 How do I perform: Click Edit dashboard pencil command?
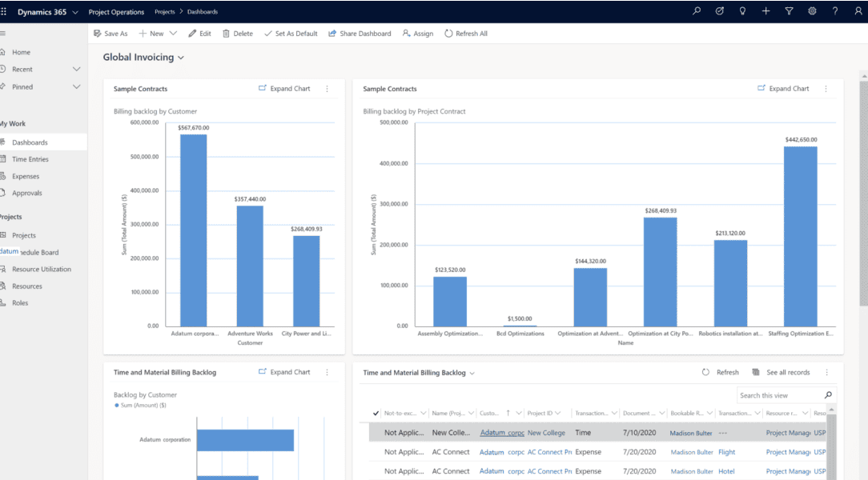point(200,34)
